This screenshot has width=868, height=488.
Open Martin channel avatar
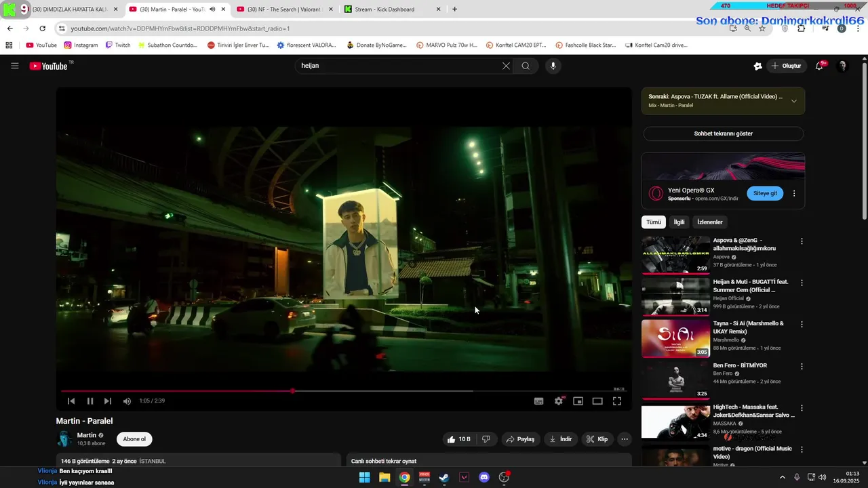[64, 439]
